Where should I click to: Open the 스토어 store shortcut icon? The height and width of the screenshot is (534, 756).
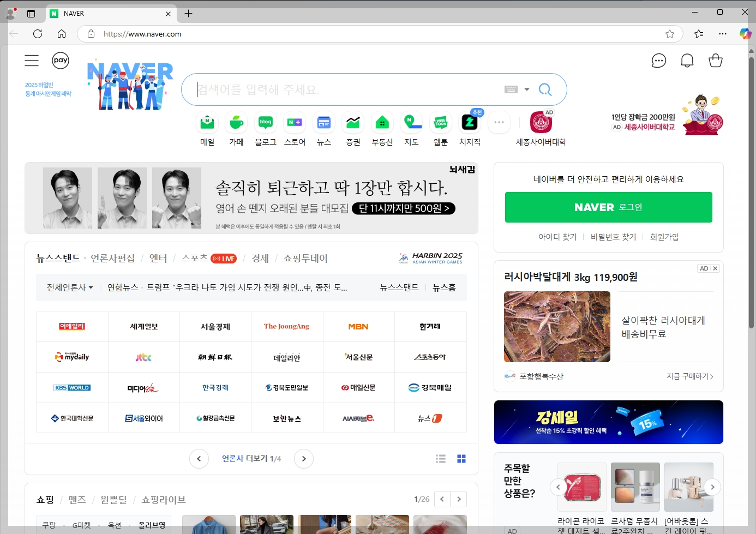(295, 123)
